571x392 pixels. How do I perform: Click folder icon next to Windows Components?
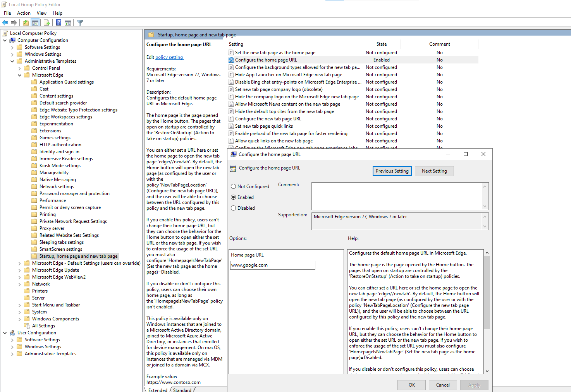27,319
